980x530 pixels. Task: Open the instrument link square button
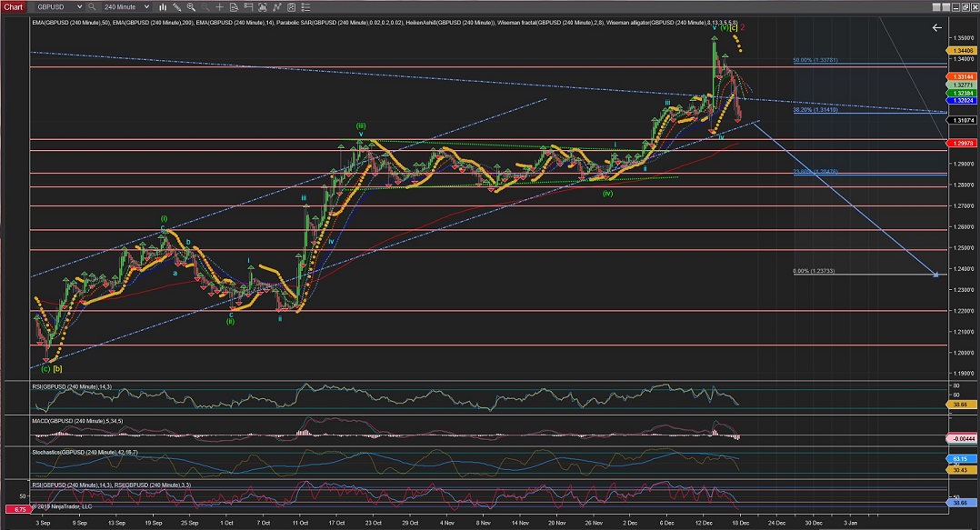(x=936, y=7)
